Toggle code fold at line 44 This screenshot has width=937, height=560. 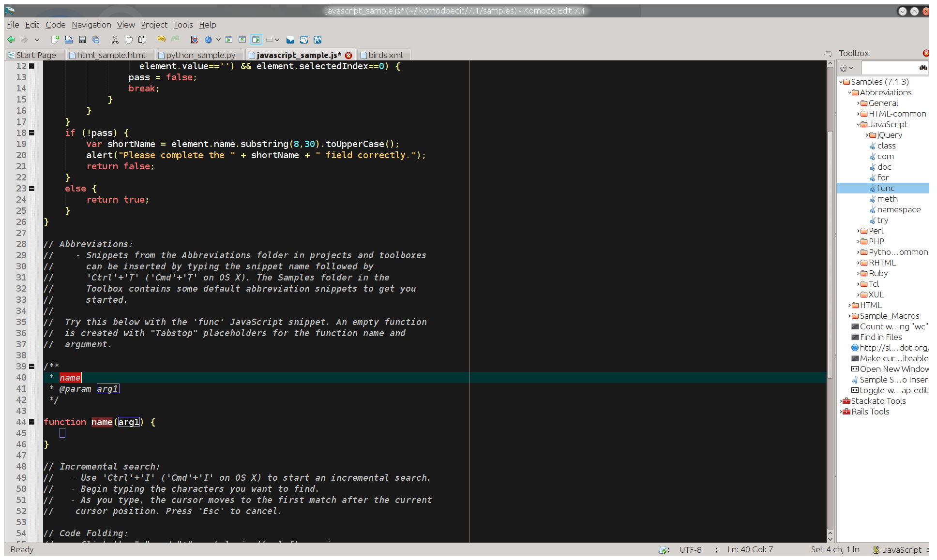pyautogui.click(x=32, y=422)
